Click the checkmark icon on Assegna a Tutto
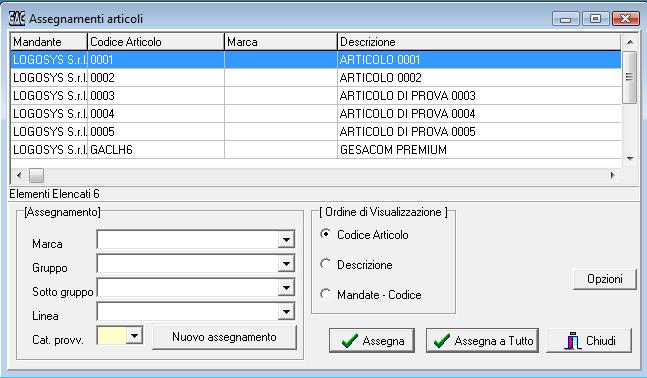Screen dimensions: 647x378 point(442,341)
